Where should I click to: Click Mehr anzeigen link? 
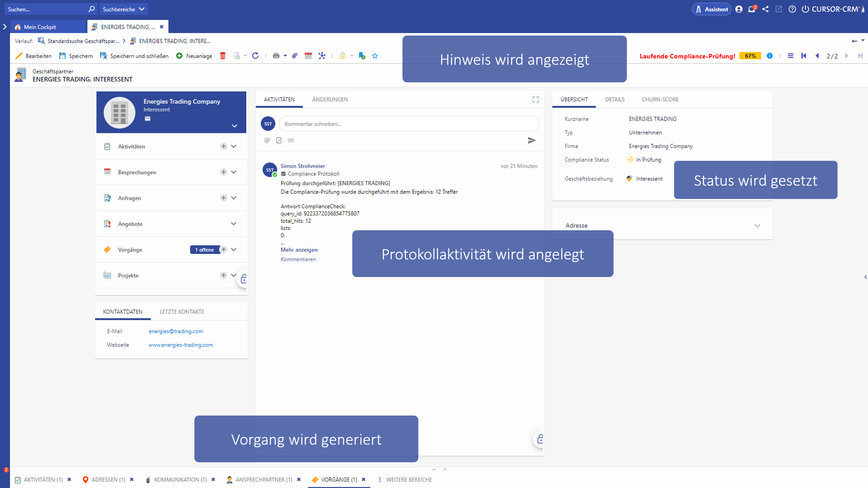point(299,250)
